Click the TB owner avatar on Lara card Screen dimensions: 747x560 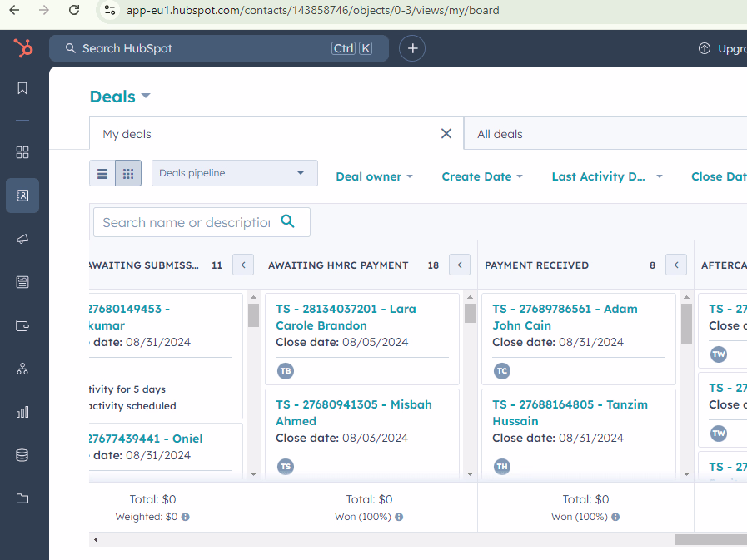pos(286,371)
